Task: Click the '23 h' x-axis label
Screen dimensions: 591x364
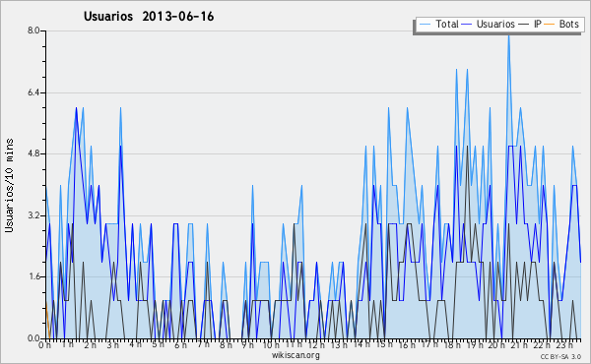Action: point(565,344)
